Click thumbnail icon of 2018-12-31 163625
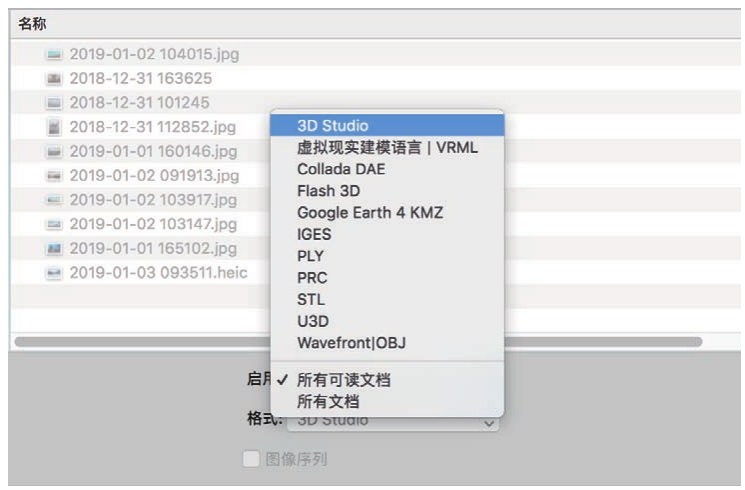The width and height of the screenshot is (745, 490). pos(54,78)
